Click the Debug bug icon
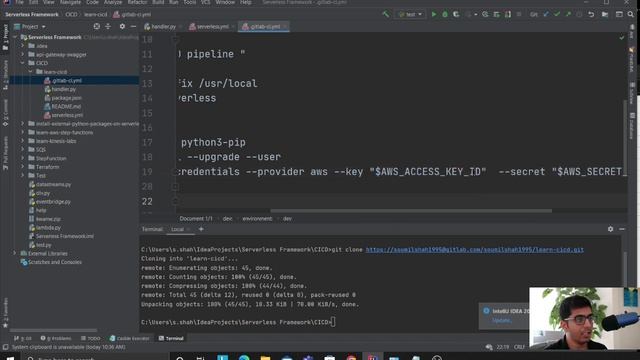 click(x=445, y=14)
